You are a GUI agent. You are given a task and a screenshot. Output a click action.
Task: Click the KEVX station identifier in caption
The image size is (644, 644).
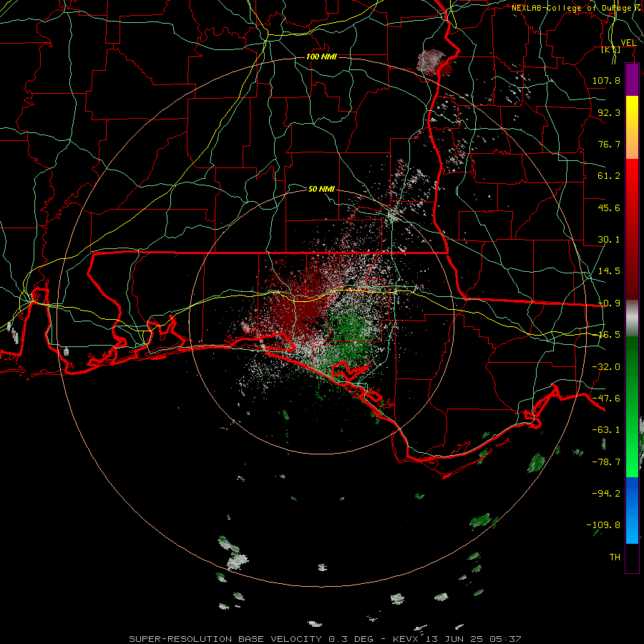coord(406,639)
